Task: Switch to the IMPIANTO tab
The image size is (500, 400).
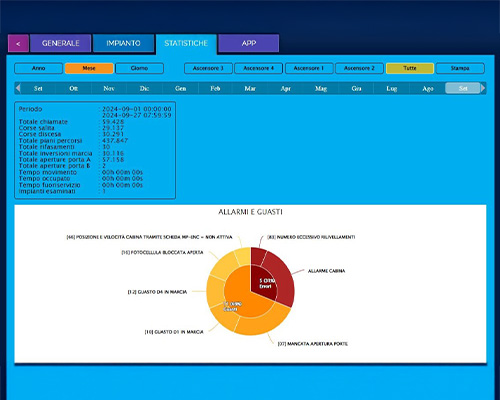Action: coord(123,43)
